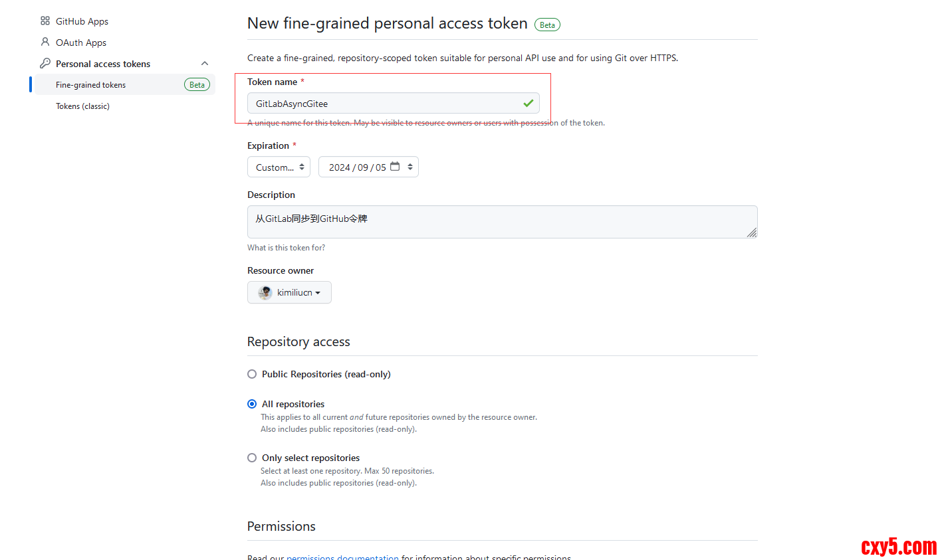Click the calendar icon in date field
Image resolution: width=940 pixels, height=560 pixels.
[x=395, y=167]
